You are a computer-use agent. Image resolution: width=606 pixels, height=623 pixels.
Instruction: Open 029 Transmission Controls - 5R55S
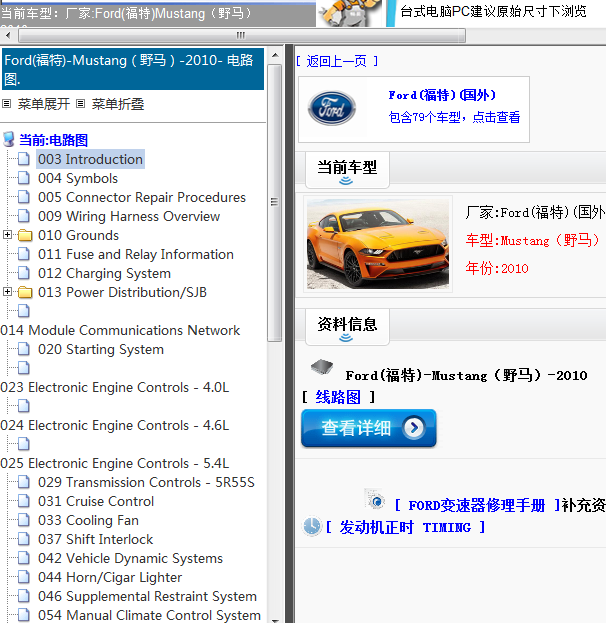pos(146,482)
